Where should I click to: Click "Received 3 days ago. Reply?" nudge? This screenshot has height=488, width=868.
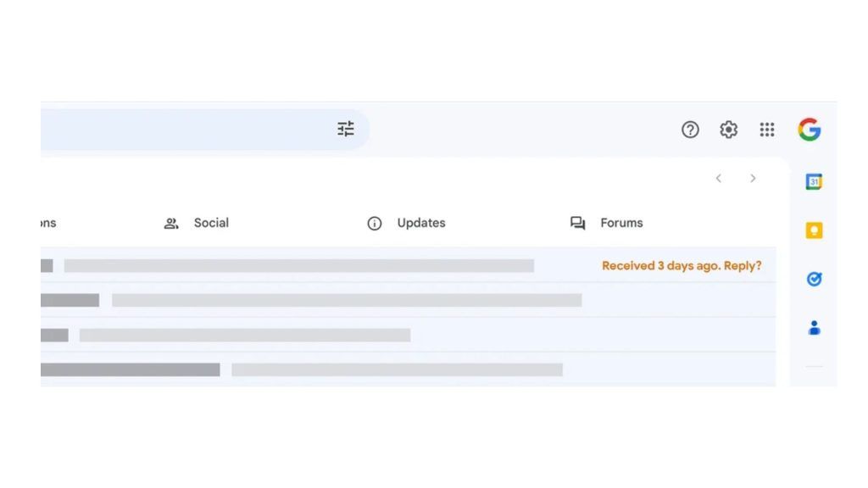point(682,266)
